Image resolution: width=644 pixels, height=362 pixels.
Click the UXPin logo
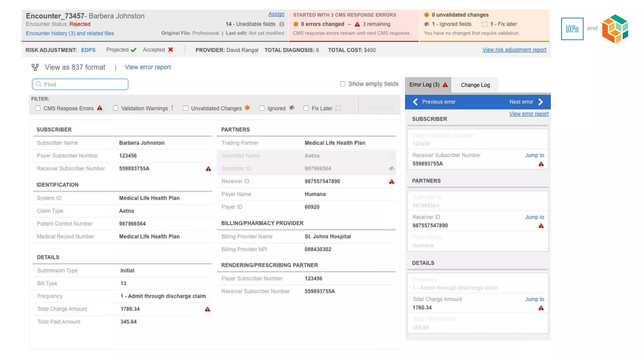pos(572,29)
